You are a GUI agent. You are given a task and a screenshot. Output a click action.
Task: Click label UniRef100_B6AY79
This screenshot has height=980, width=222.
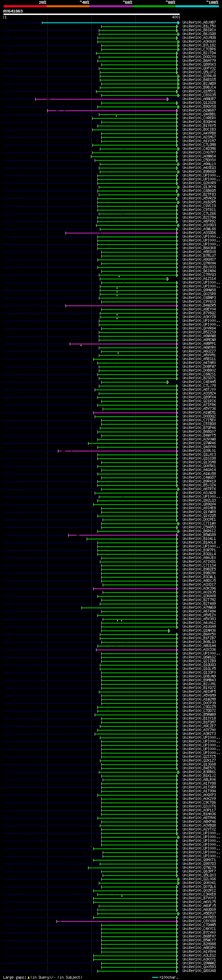coord(199,61)
